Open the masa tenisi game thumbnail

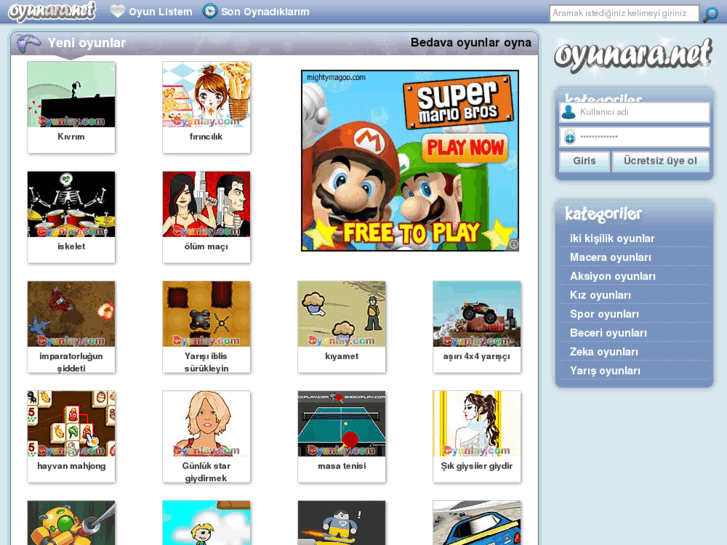click(x=342, y=423)
